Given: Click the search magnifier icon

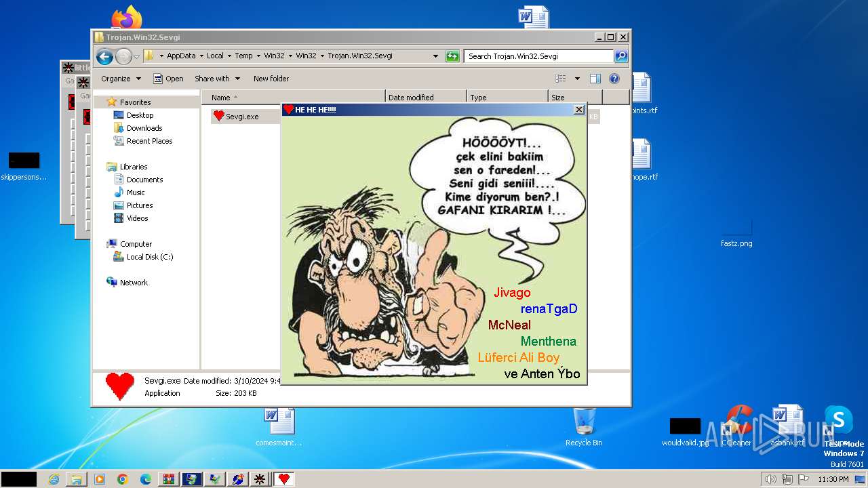Looking at the screenshot, I should [621, 56].
